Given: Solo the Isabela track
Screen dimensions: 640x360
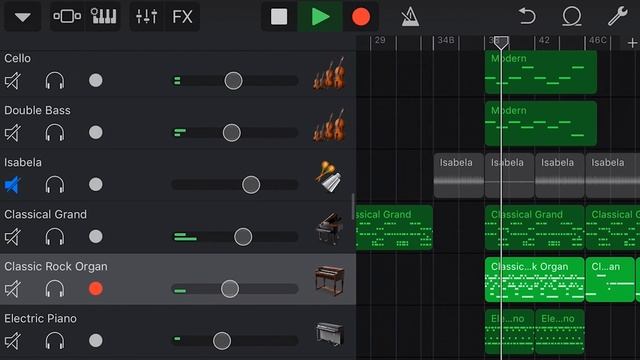Looking at the screenshot, I should [55, 184].
